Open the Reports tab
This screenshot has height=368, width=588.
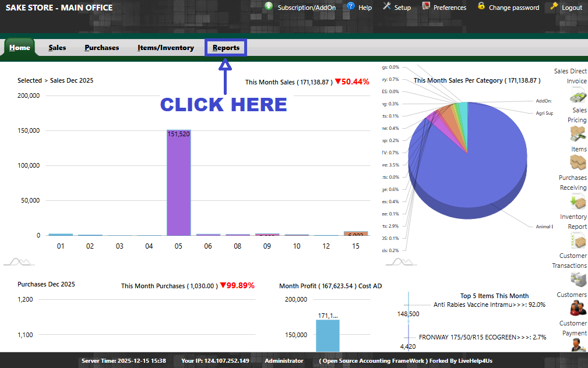tap(226, 48)
